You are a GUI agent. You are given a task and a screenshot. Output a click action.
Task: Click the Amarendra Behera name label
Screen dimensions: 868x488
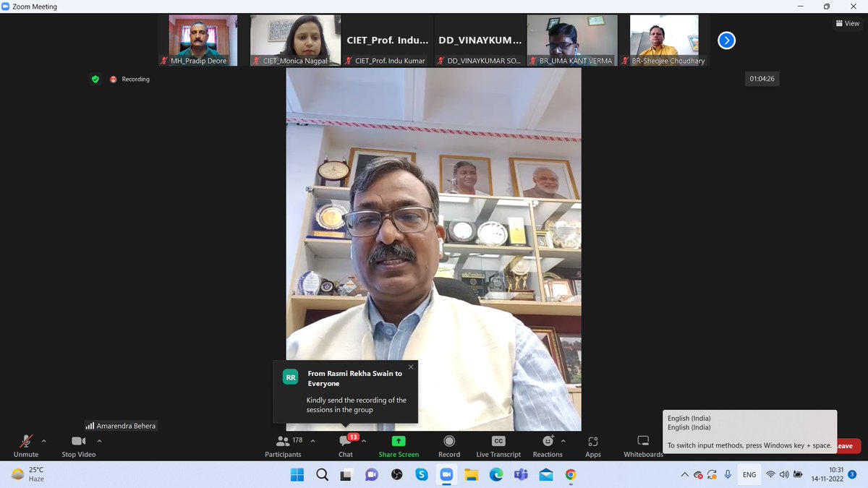tap(121, 426)
